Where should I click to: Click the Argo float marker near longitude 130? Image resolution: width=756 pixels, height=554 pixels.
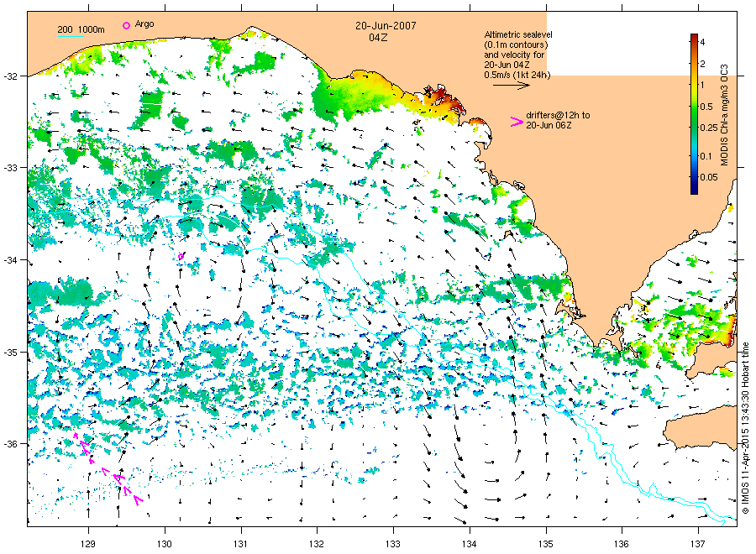[x=181, y=256]
